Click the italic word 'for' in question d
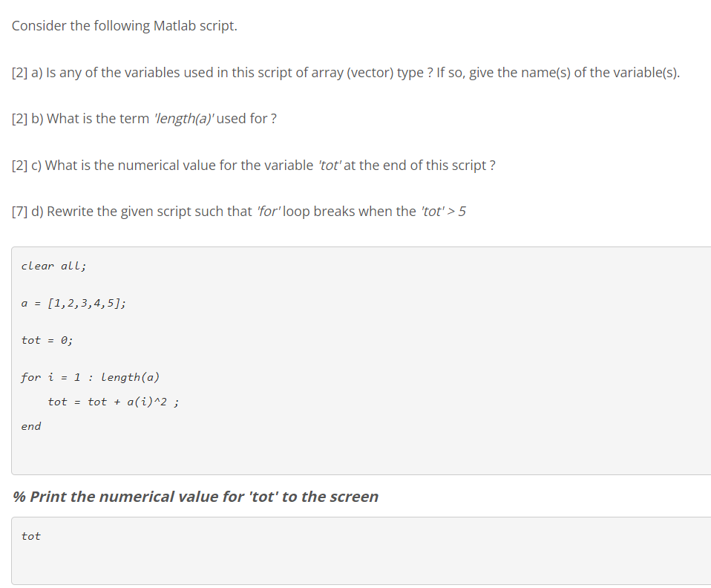The image size is (711, 588). click(269, 212)
